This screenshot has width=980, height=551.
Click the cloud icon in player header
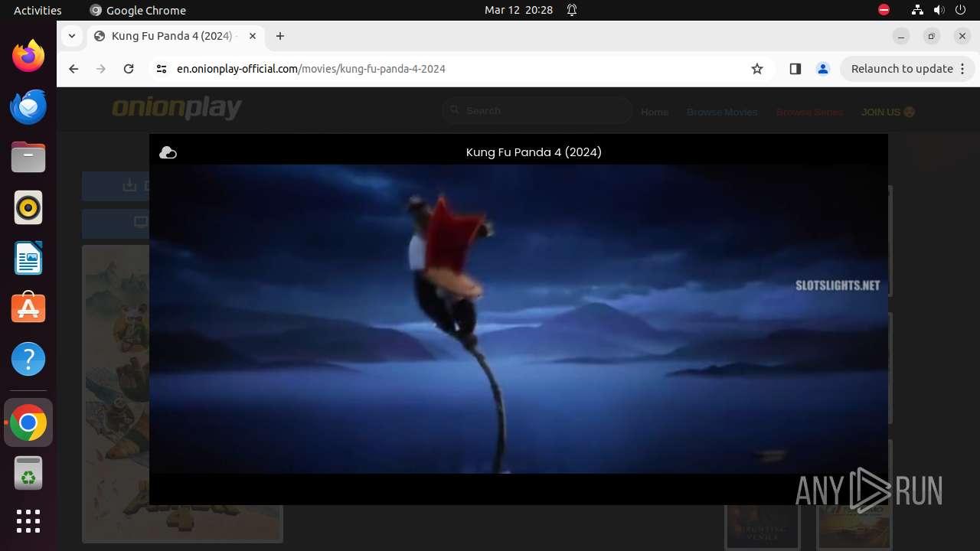[168, 153]
